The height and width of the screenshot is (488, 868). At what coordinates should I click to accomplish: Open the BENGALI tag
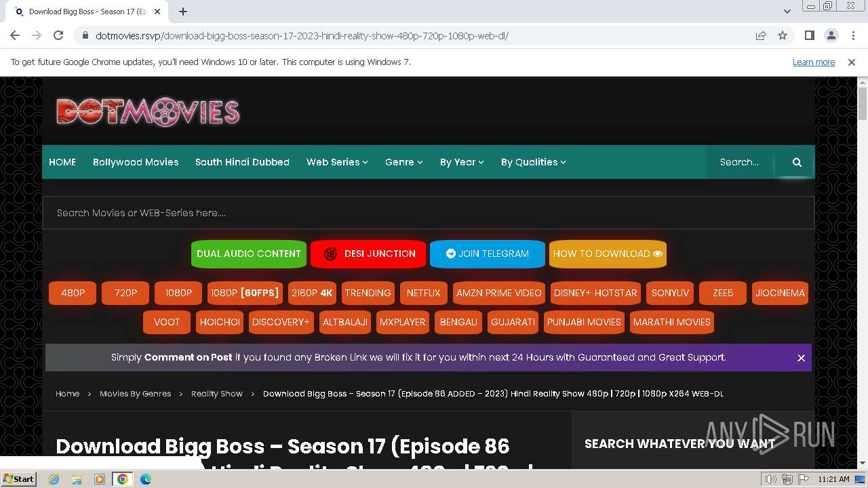click(x=458, y=322)
